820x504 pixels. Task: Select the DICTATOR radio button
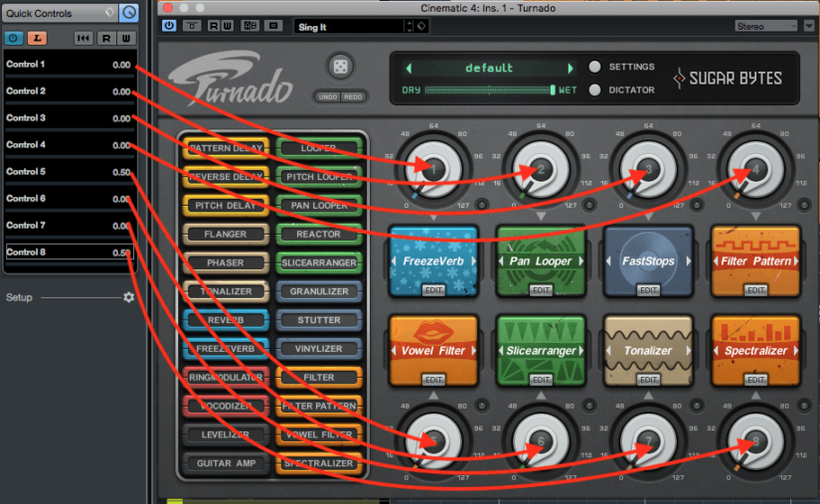click(594, 89)
